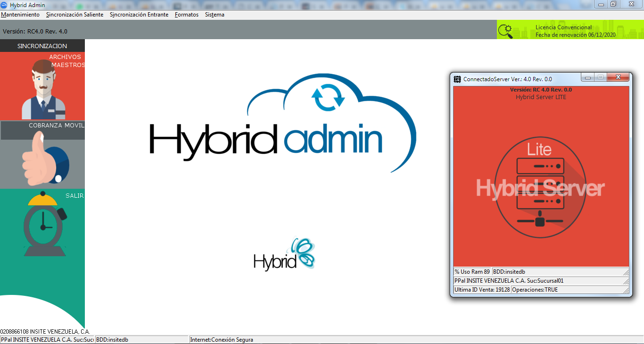Open the Sincronización Saliente menu

tap(74, 15)
